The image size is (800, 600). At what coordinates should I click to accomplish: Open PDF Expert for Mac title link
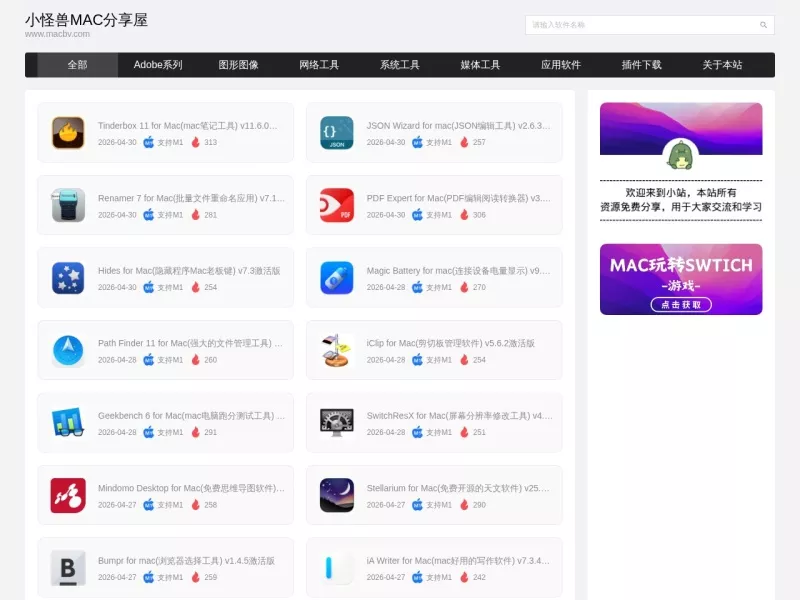pyautogui.click(x=458, y=198)
